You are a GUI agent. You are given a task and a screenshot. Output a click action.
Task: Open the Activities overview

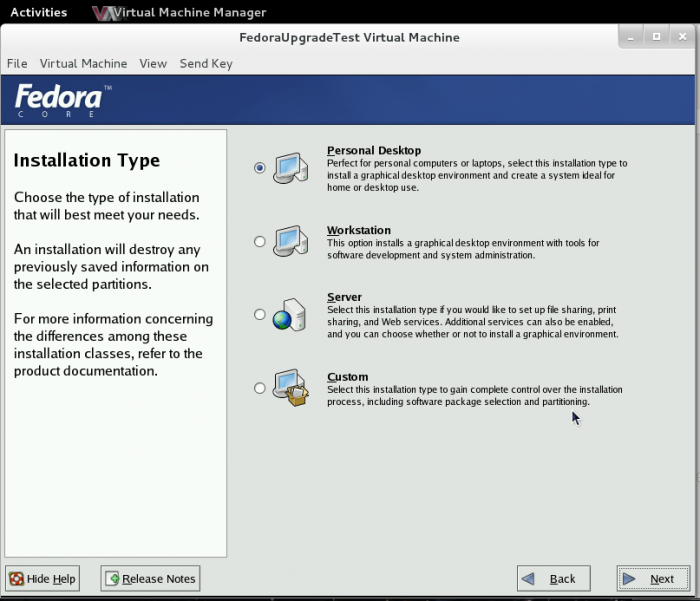pyautogui.click(x=38, y=13)
